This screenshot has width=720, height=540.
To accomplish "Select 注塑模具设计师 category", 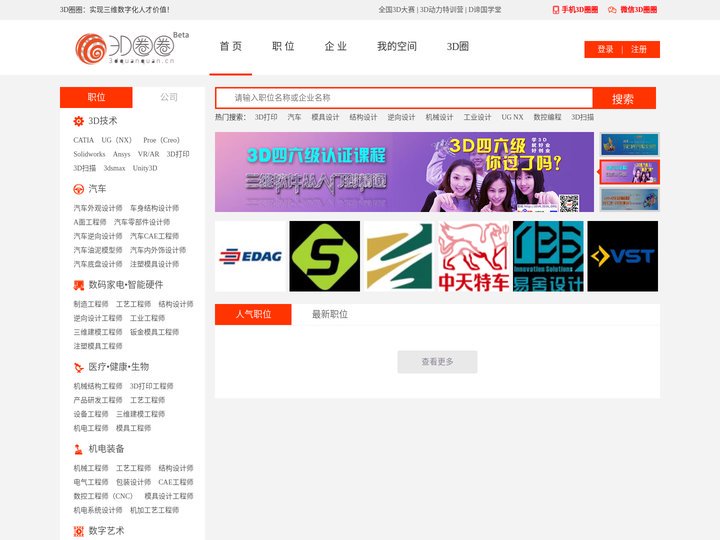I will point(154,264).
